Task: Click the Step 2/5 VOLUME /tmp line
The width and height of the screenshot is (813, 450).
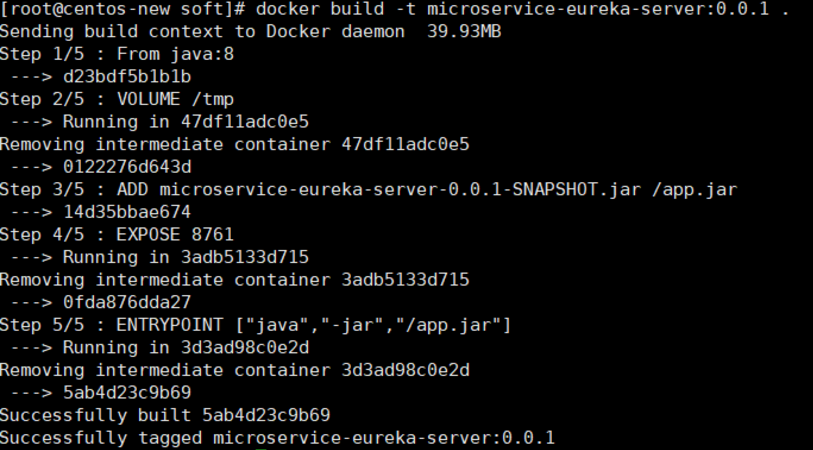Action: [117, 99]
